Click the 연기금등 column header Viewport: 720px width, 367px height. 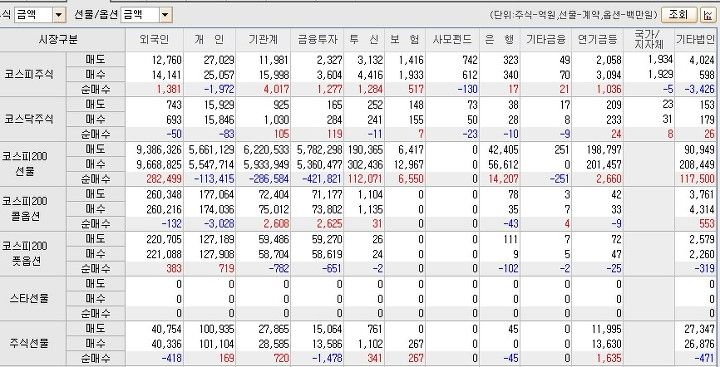[597, 40]
